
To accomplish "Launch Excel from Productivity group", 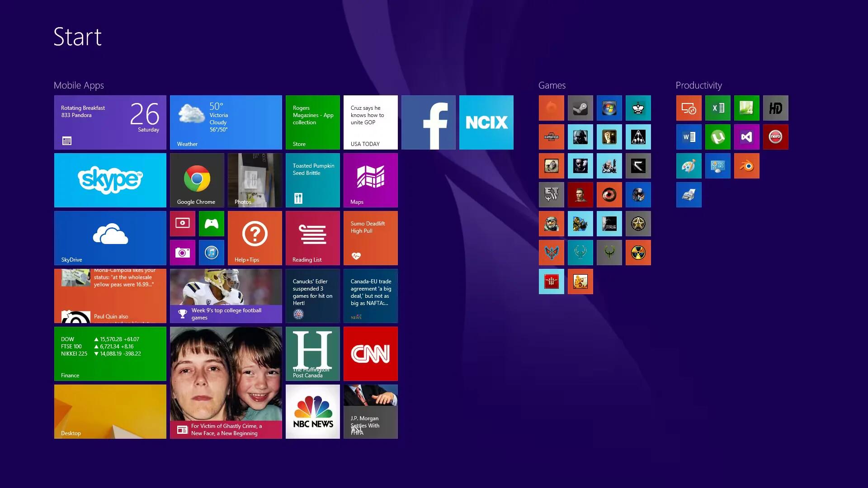I will pyautogui.click(x=717, y=108).
